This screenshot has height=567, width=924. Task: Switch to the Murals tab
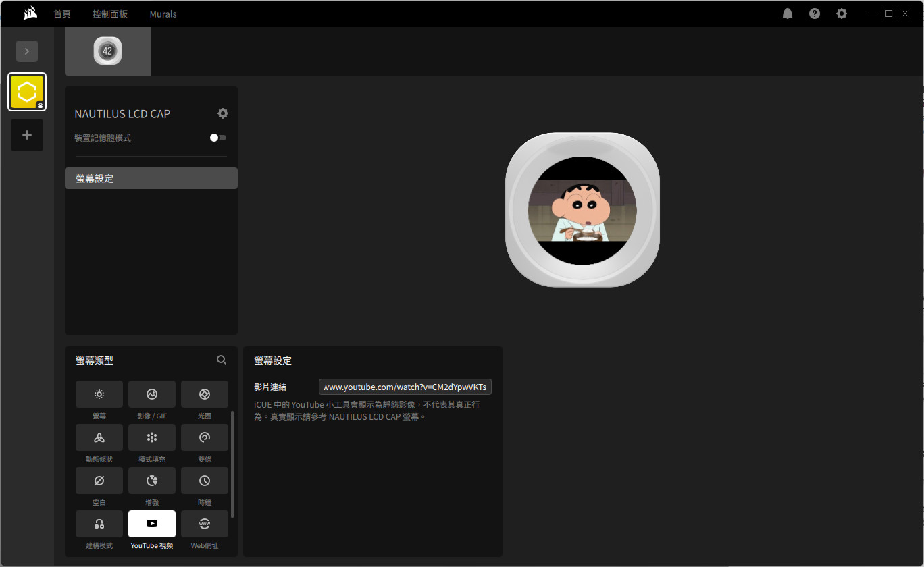tap(163, 13)
